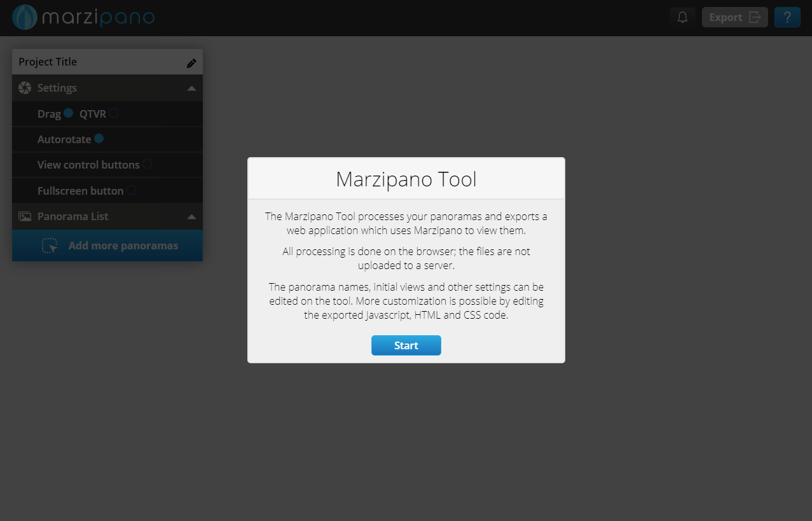Collapse the Settings section using its arrow
This screenshot has width=812, height=521.
[x=191, y=89]
